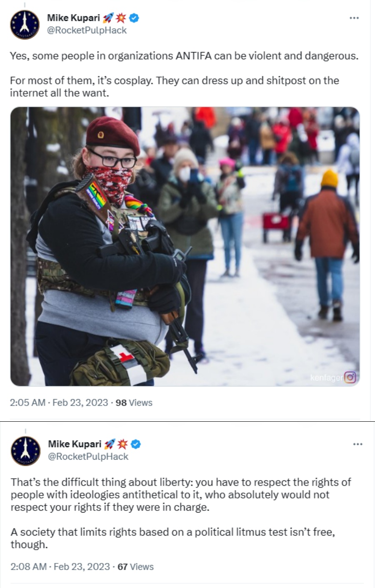Open Mike Kupari avatar in second tweet

pos(25,451)
